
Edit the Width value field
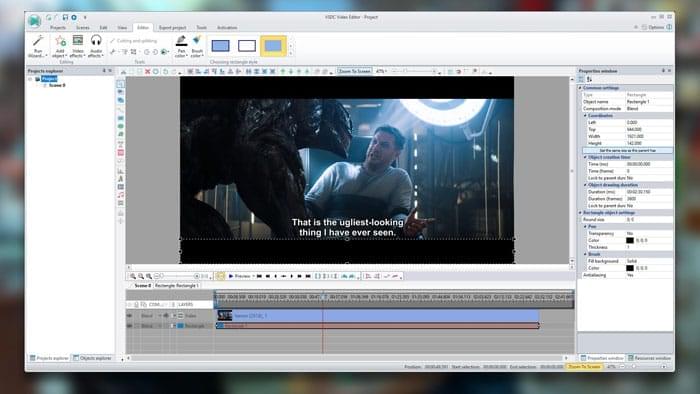click(649, 137)
